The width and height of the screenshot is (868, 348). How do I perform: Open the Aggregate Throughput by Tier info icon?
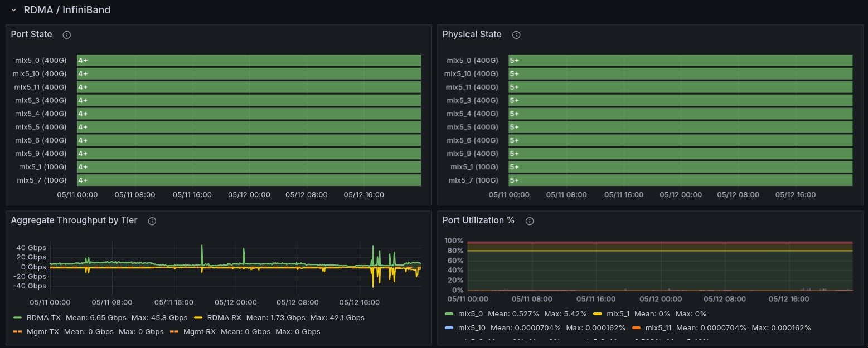pos(152,220)
